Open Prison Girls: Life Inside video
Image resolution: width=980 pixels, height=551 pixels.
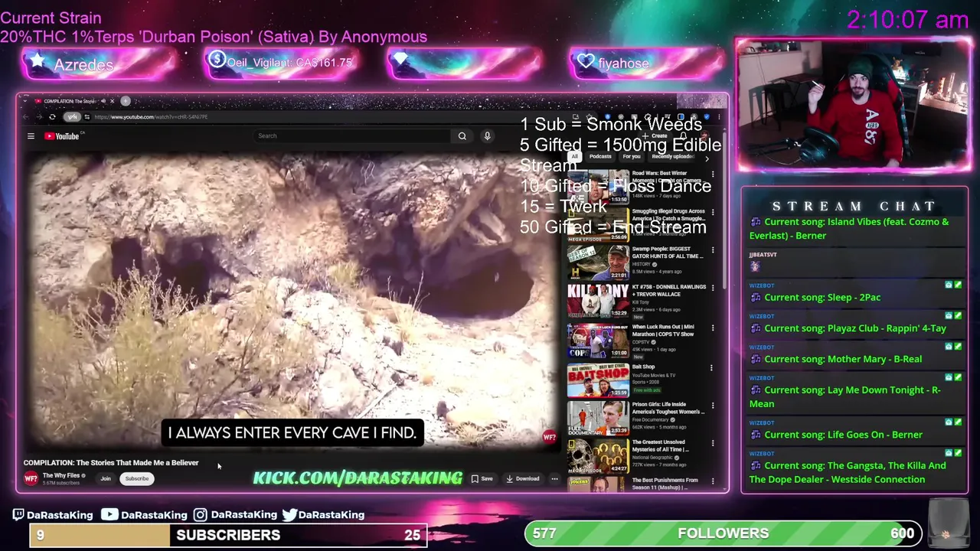(668, 408)
